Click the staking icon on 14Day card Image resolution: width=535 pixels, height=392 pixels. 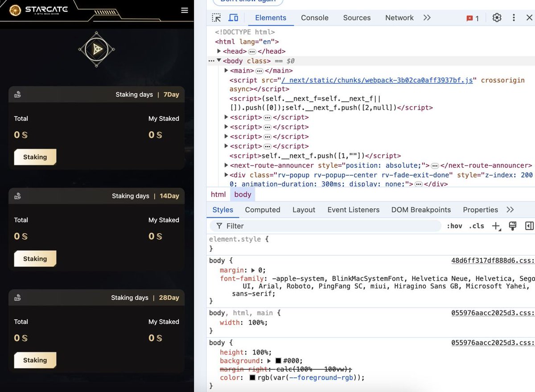click(x=17, y=196)
